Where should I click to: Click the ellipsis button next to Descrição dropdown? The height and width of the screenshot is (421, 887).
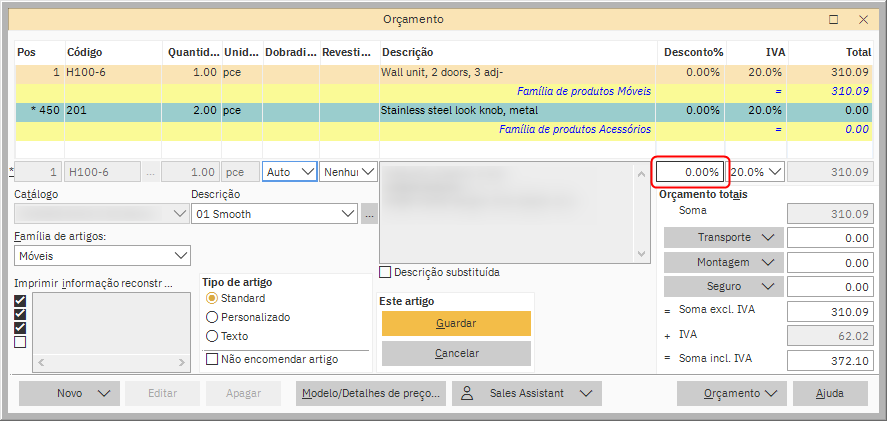pos(369,214)
